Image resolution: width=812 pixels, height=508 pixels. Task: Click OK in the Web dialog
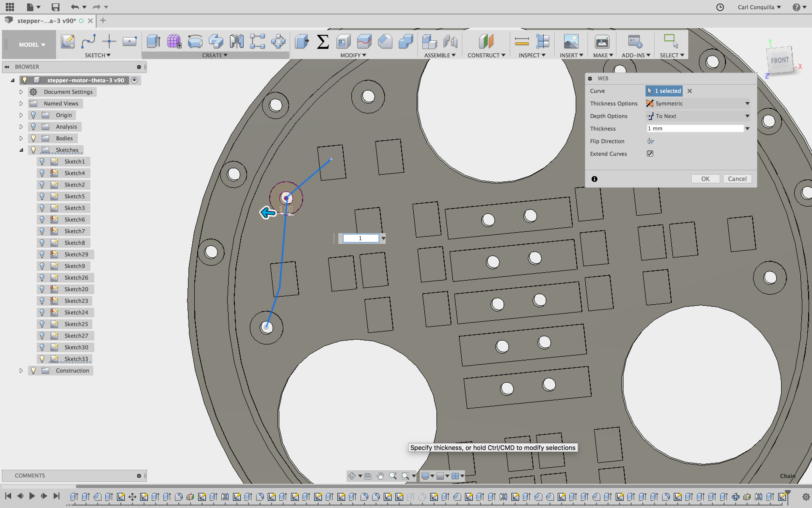(x=705, y=179)
